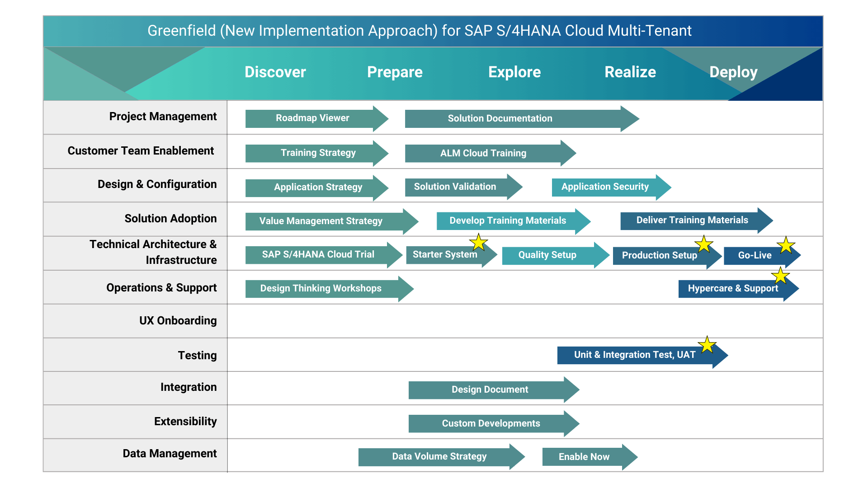
Task: Click the Application Strategy arrow
Action: pos(317,188)
